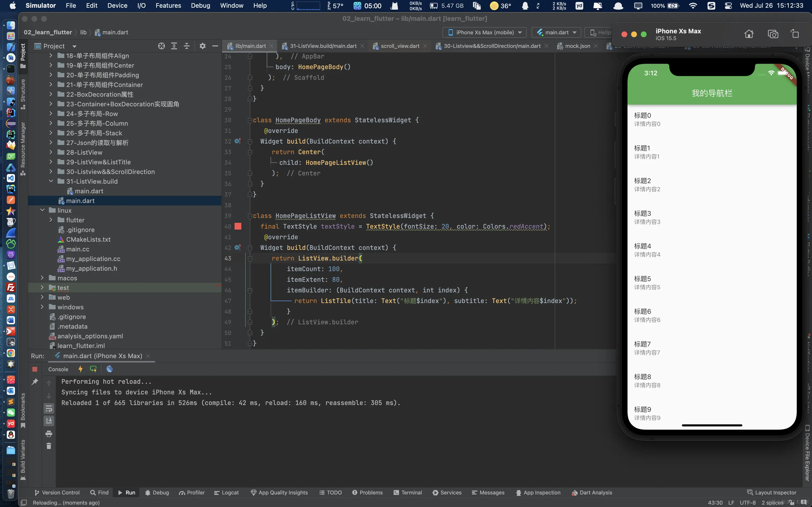Rotate simulator device icon
Image resolution: width=812 pixels, height=507 pixels.
tap(795, 34)
